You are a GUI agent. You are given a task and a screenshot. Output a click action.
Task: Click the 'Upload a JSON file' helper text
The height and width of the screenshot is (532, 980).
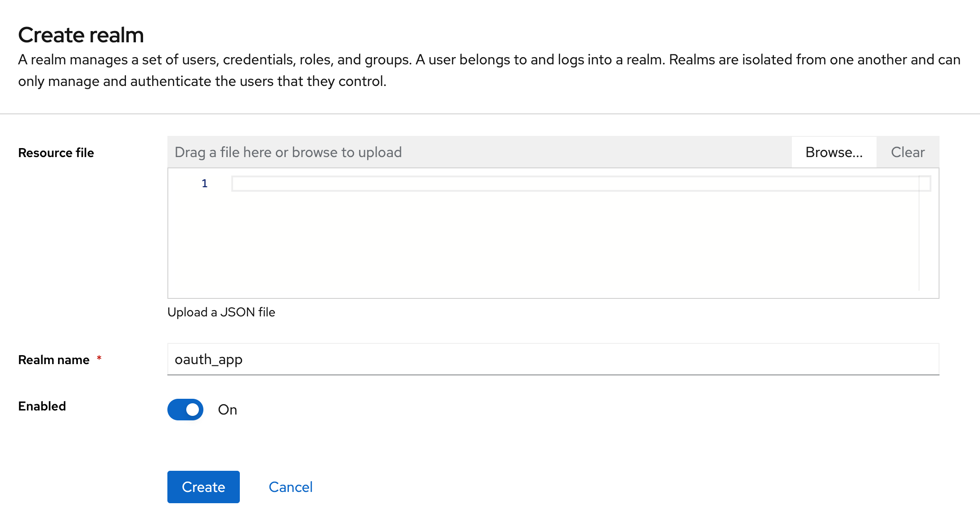click(221, 312)
